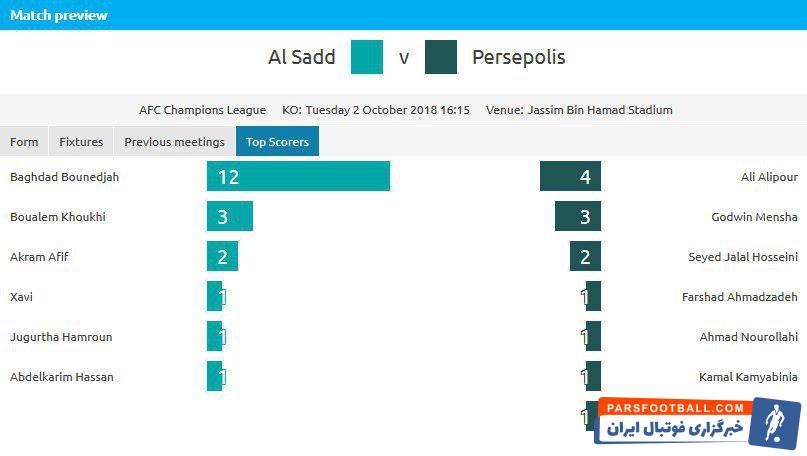This screenshot has width=807, height=456.
Task: Click Ali Alipour's 4-goal bar
Action: pyautogui.click(x=570, y=177)
